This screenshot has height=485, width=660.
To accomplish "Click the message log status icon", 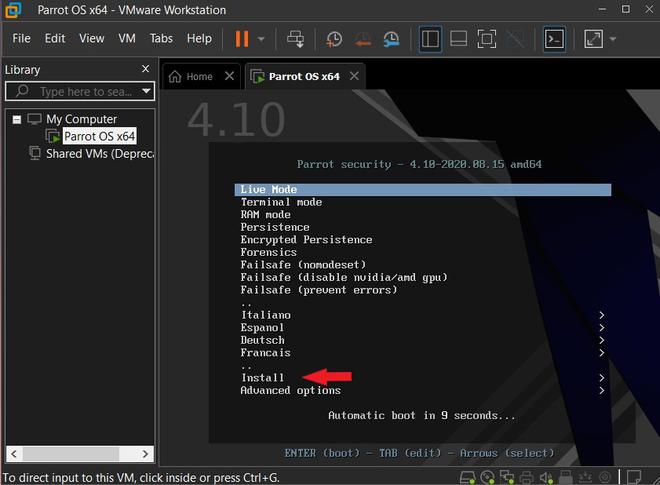I will point(633,477).
